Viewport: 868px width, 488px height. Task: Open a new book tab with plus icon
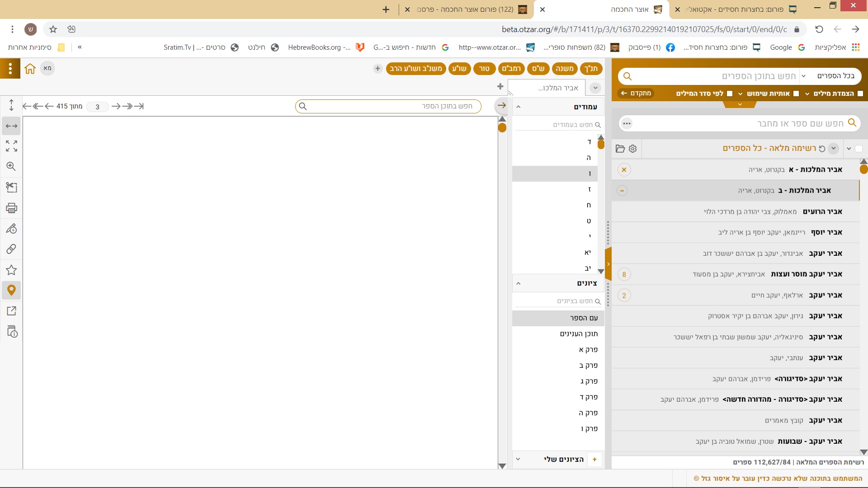click(x=500, y=86)
